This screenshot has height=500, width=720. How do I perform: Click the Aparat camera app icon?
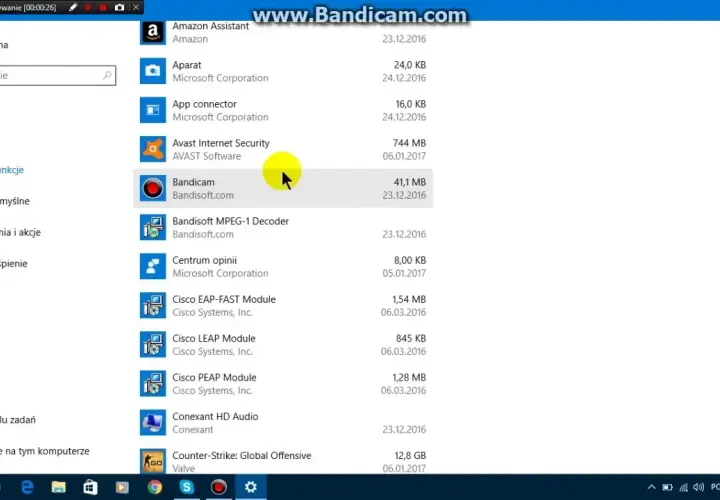(153, 71)
